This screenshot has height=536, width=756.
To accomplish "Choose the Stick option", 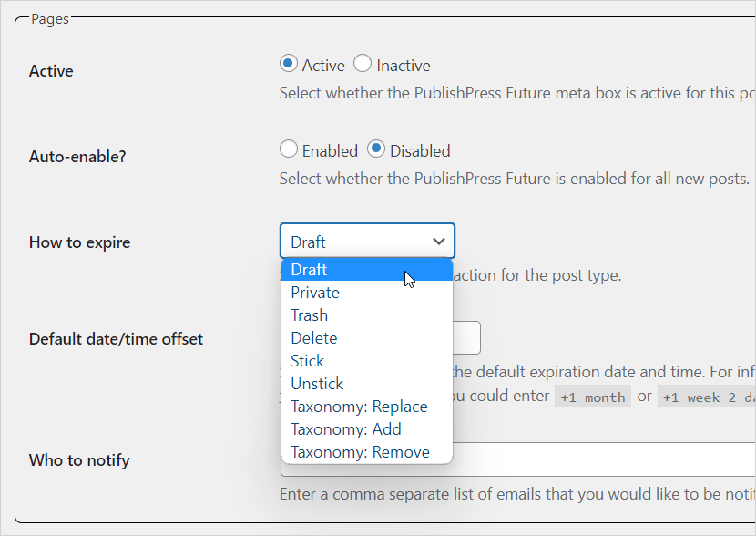I will (x=308, y=360).
